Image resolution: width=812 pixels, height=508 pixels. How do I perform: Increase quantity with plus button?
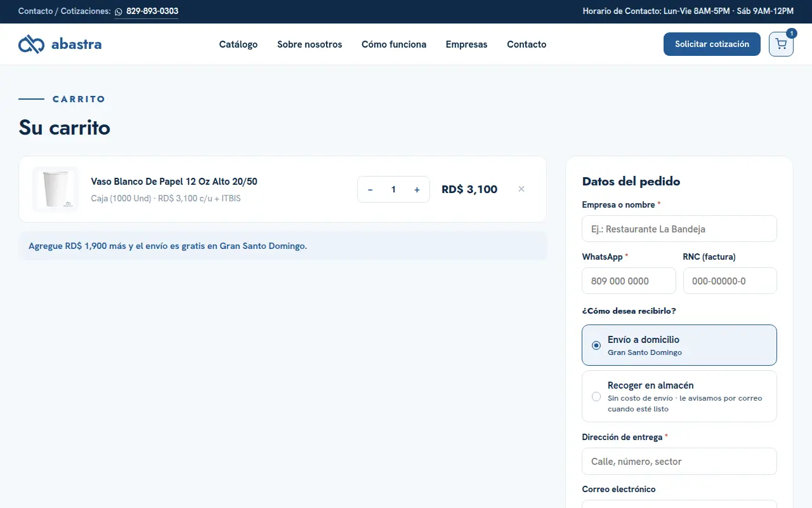[x=417, y=189]
